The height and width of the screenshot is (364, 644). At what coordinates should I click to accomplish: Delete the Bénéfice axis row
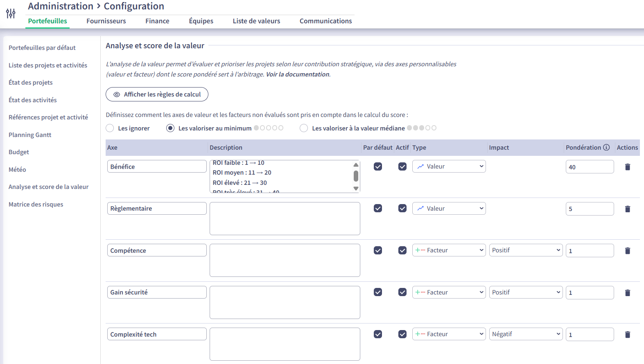pyautogui.click(x=627, y=167)
